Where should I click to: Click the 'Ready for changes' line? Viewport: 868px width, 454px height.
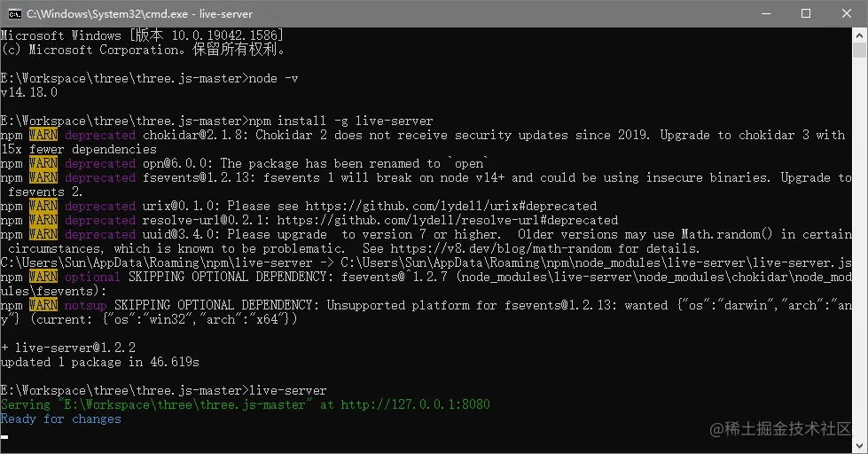click(x=60, y=419)
